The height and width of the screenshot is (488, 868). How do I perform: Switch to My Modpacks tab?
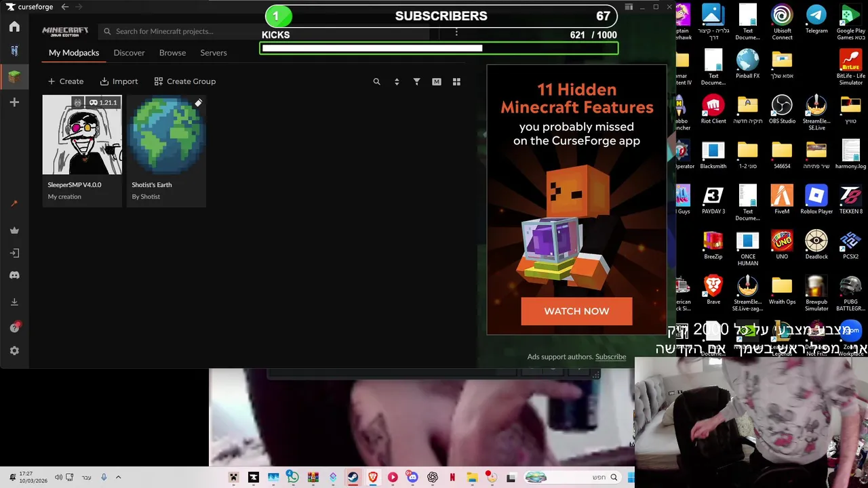tap(74, 52)
